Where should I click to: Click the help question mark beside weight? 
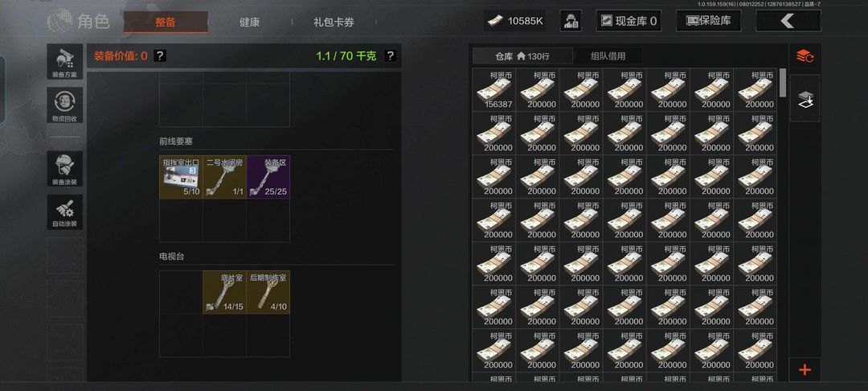[391, 56]
